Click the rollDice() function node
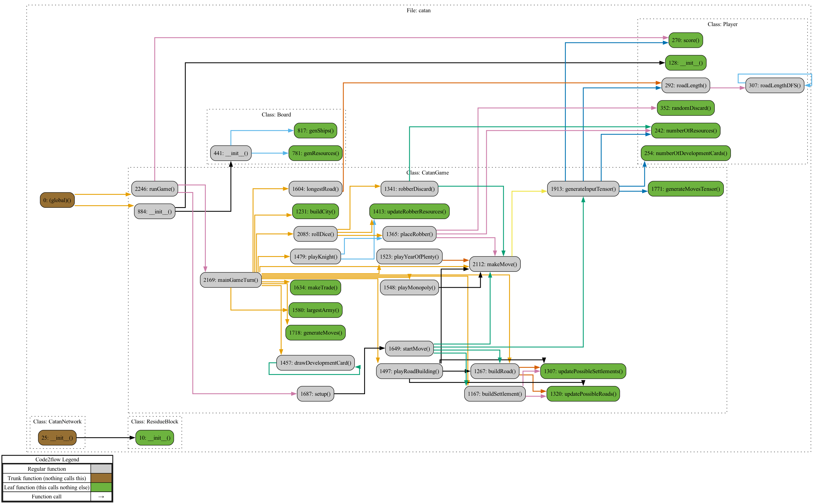The image size is (816, 504). 315,234
